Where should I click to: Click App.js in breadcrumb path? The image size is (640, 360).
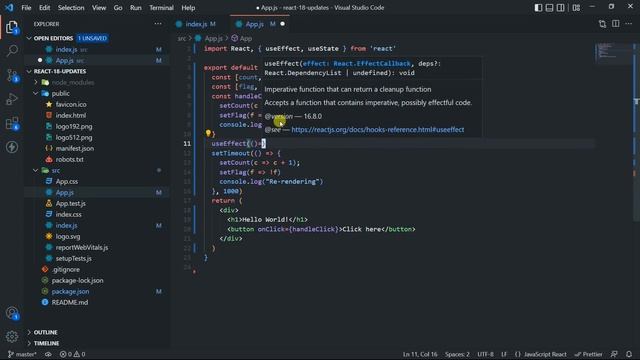click(x=213, y=38)
